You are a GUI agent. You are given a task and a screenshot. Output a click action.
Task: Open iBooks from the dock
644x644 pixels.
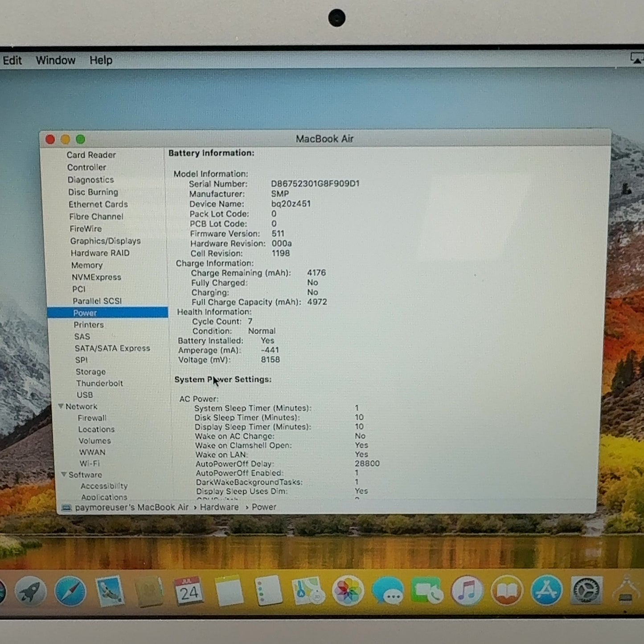click(507, 591)
